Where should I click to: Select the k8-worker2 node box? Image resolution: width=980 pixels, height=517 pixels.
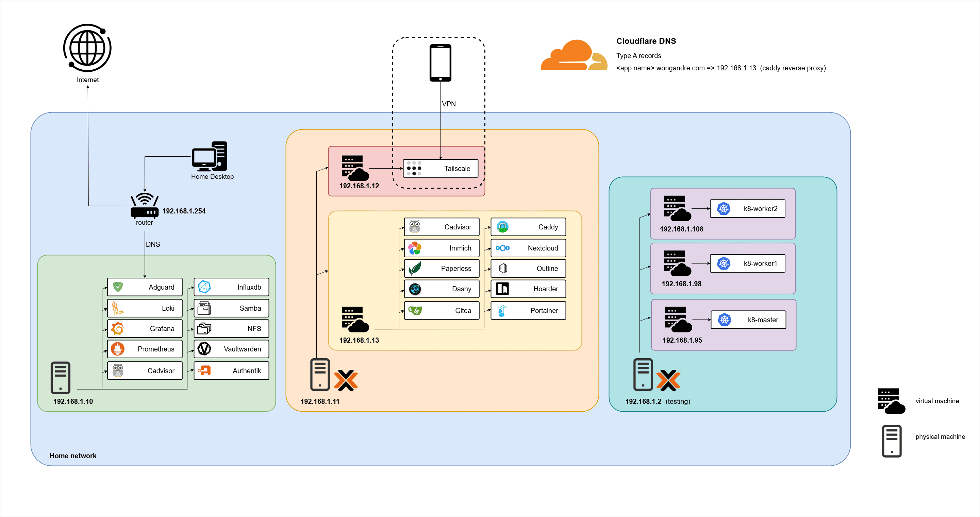747,209
